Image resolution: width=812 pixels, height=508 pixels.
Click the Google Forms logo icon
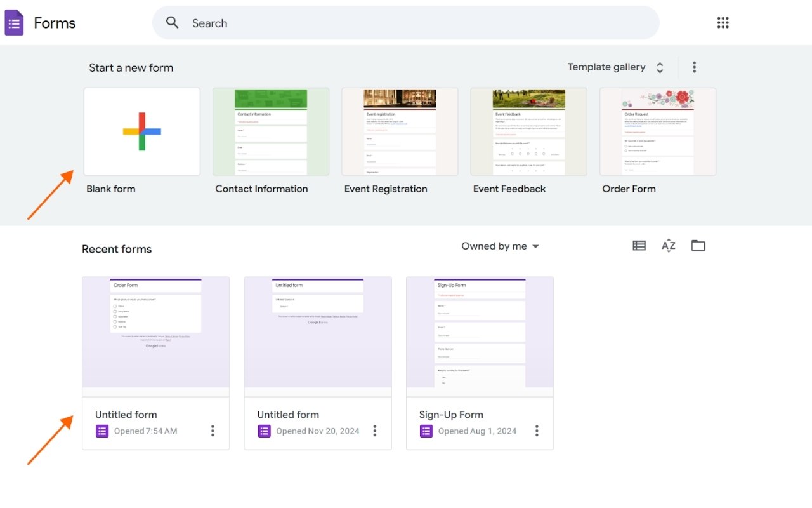pos(14,22)
